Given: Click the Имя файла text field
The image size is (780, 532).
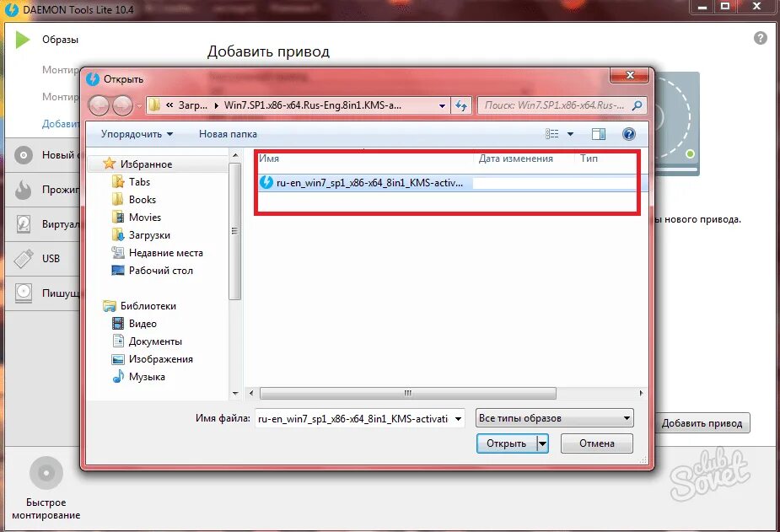Looking at the screenshot, I should pos(353,419).
